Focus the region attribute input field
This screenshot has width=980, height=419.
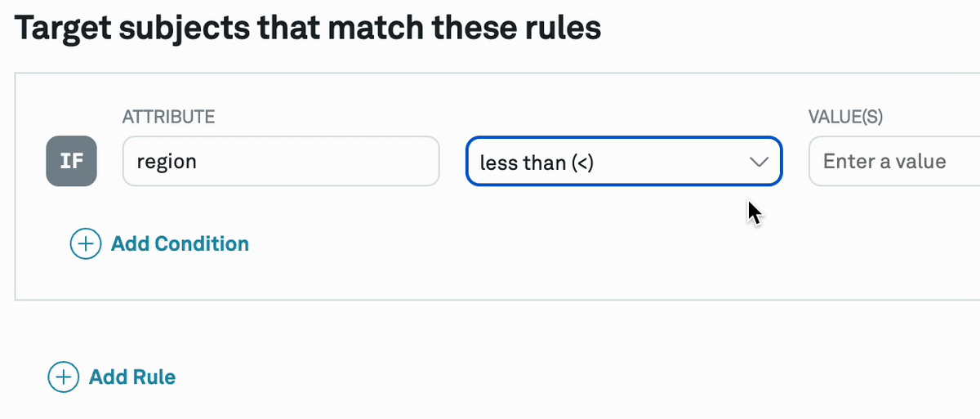[x=280, y=161]
